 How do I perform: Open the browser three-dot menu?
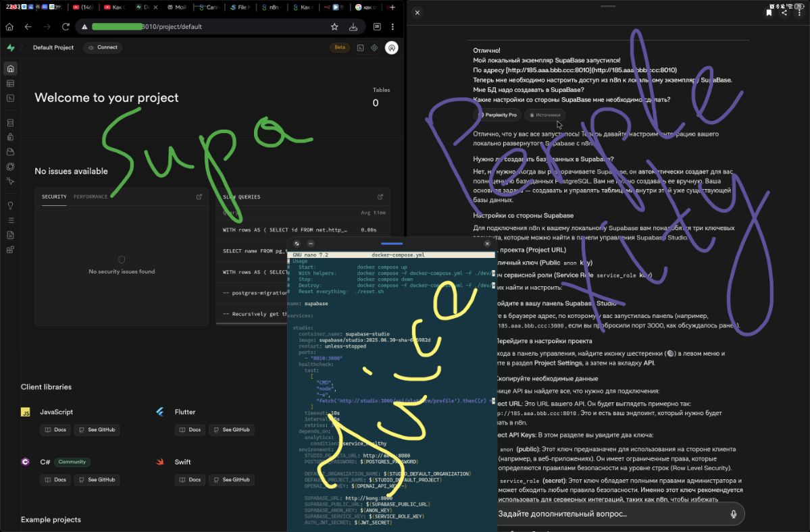393,27
